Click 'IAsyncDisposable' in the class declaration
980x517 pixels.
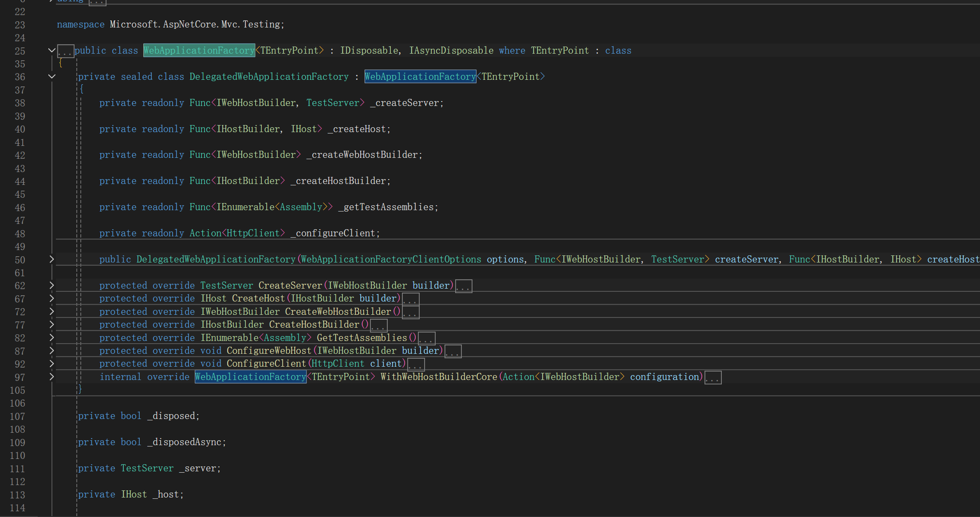[x=451, y=51]
